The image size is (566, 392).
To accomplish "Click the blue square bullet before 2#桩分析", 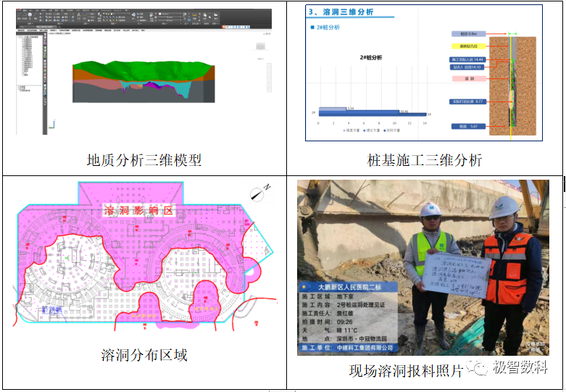I will 312,28.
